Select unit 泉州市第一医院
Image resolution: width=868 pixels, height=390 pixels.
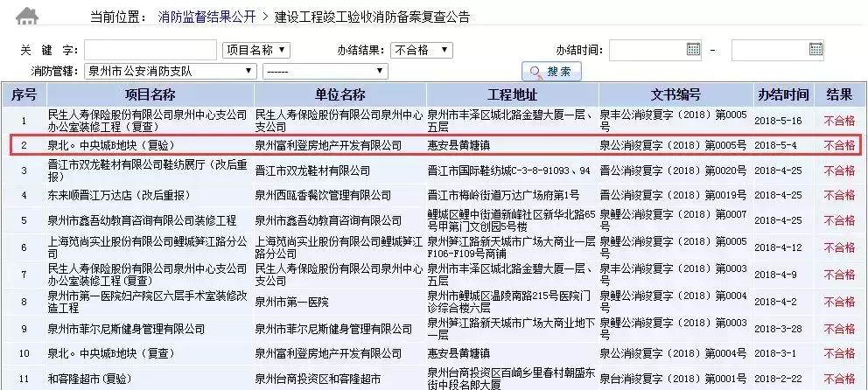(291, 302)
